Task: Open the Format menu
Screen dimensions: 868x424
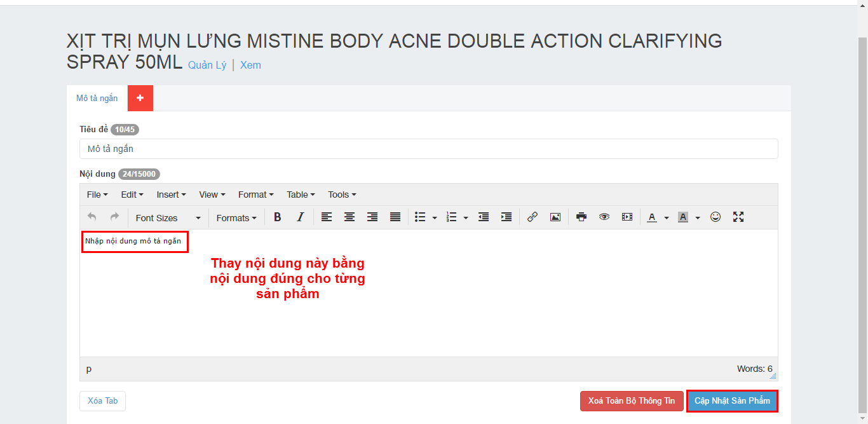Action: pyautogui.click(x=255, y=195)
